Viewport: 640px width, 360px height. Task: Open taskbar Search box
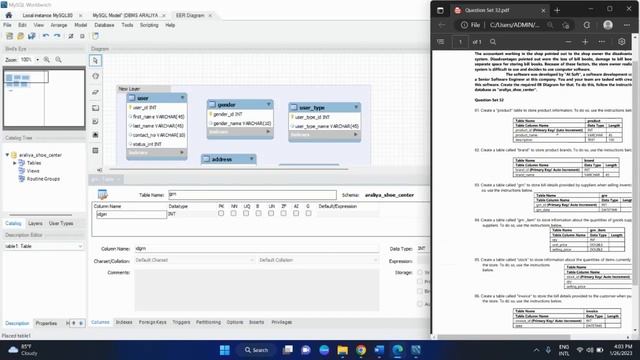[x=256, y=350]
